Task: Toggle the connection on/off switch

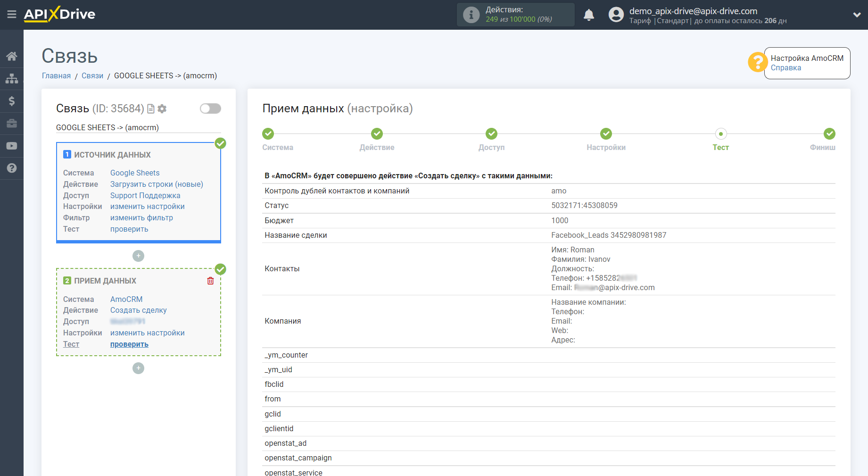Action: [x=210, y=109]
